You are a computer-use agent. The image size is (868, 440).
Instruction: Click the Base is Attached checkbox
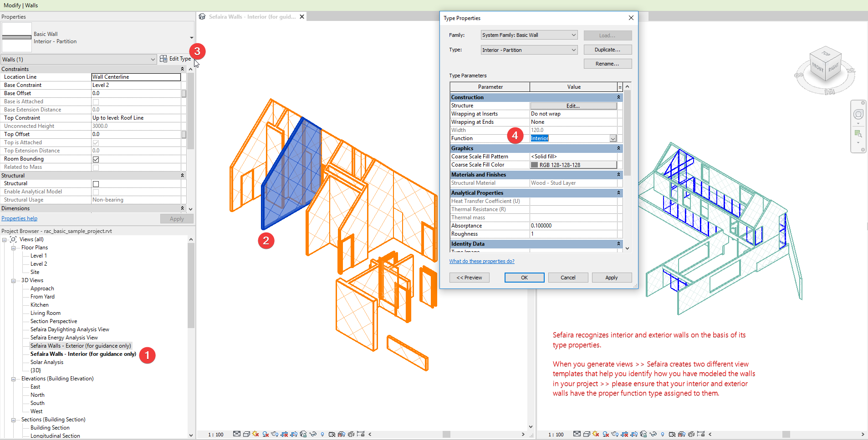coord(96,102)
